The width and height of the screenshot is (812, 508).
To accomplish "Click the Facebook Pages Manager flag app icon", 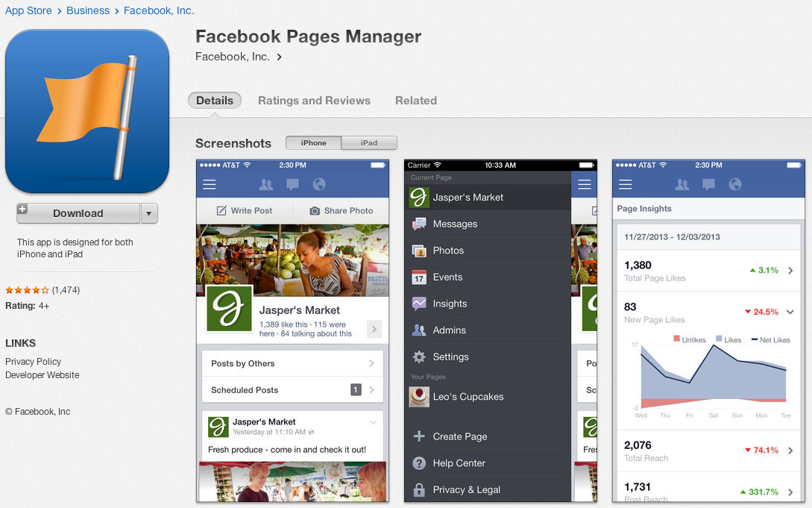I will (87, 111).
